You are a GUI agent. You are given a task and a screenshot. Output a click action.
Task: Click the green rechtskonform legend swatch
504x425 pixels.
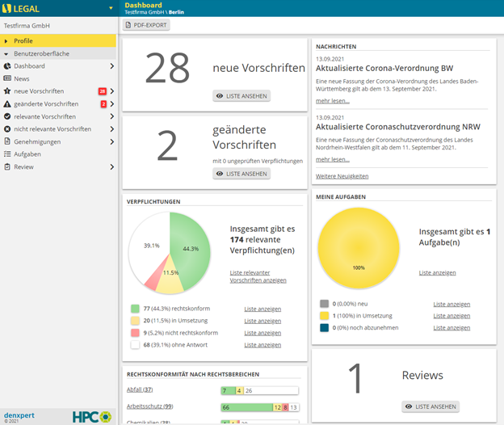[134, 309]
